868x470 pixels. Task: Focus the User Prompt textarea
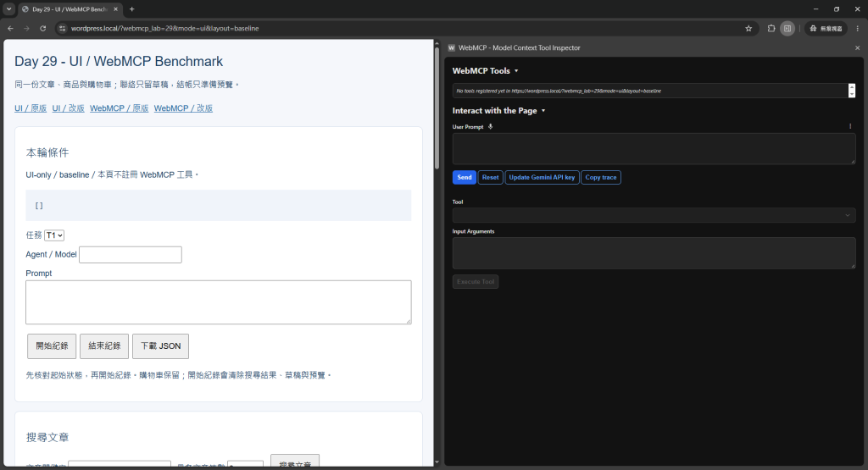coord(654,149)
